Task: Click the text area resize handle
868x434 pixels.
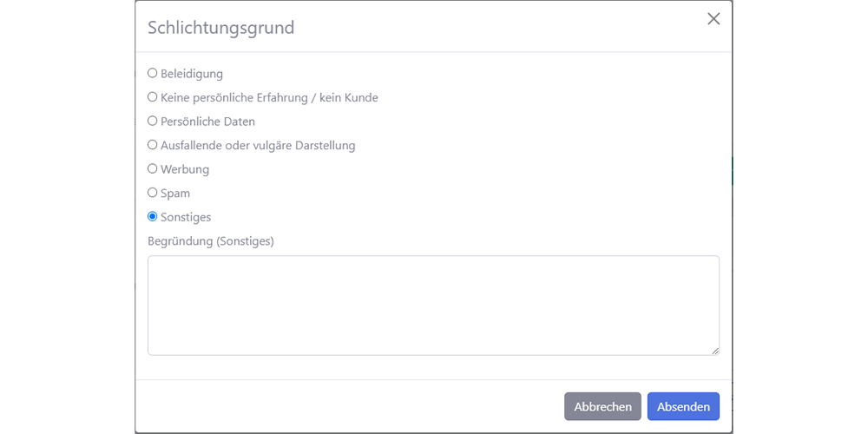Action: tap(715, 351)
